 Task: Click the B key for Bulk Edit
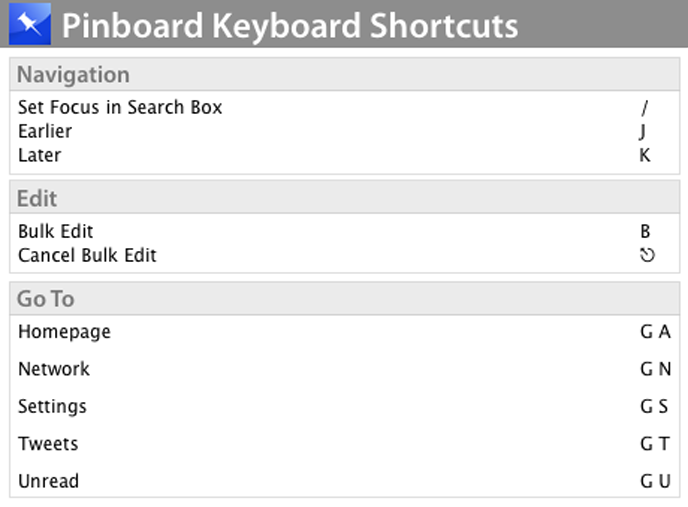[x=645, y=231]
